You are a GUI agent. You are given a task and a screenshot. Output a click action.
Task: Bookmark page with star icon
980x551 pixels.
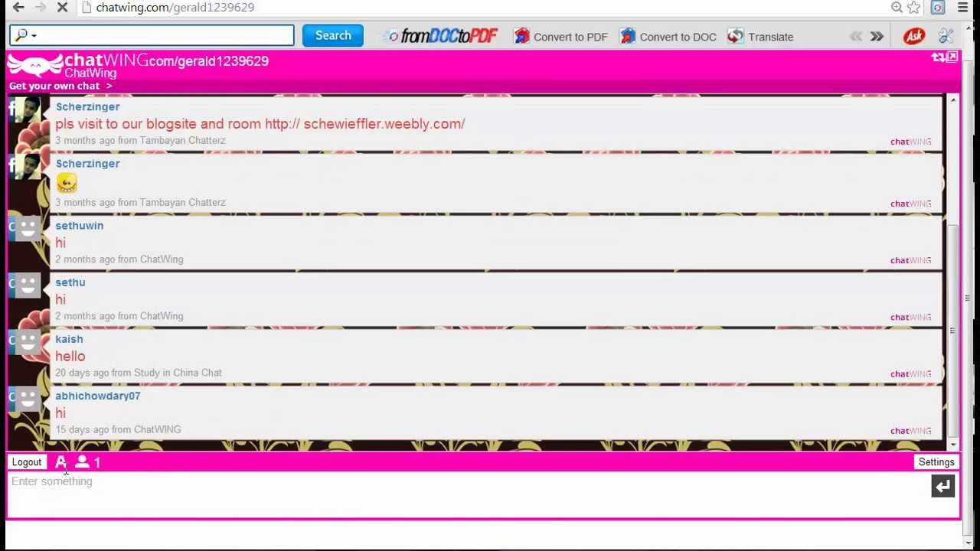click(913, 8)
